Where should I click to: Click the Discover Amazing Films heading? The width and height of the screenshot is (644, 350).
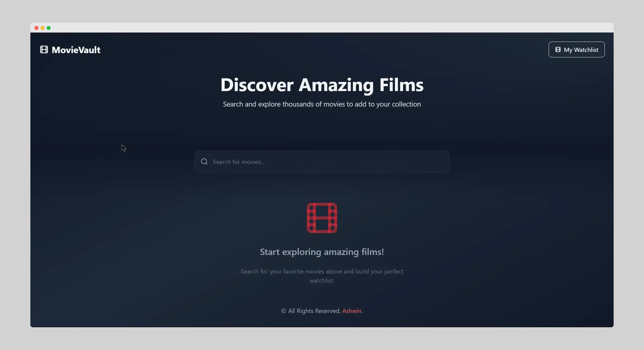tap(322, 85)
